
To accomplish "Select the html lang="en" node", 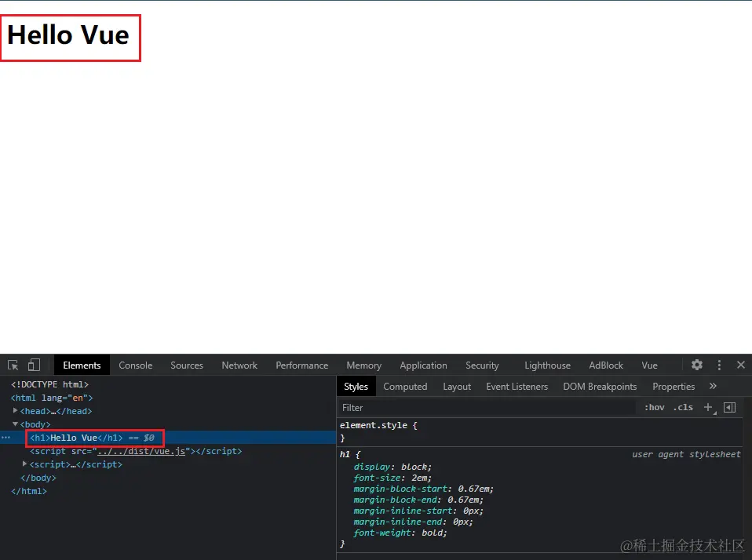I will (x=52, y=398).
